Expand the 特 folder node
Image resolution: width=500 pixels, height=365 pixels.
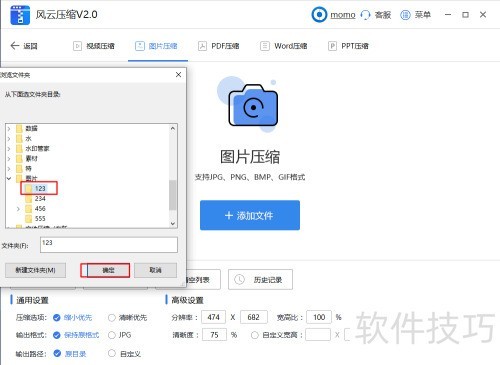pyautogui.click(x=9, y=168)
